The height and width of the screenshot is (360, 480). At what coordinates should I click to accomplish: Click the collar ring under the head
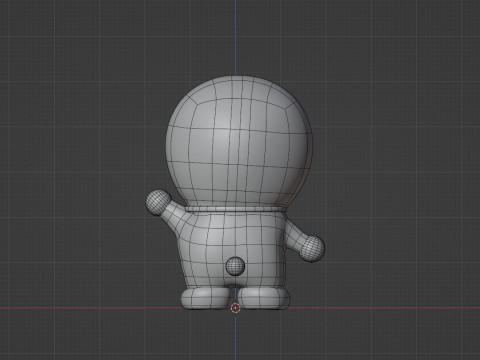click(x=236, y=209)
